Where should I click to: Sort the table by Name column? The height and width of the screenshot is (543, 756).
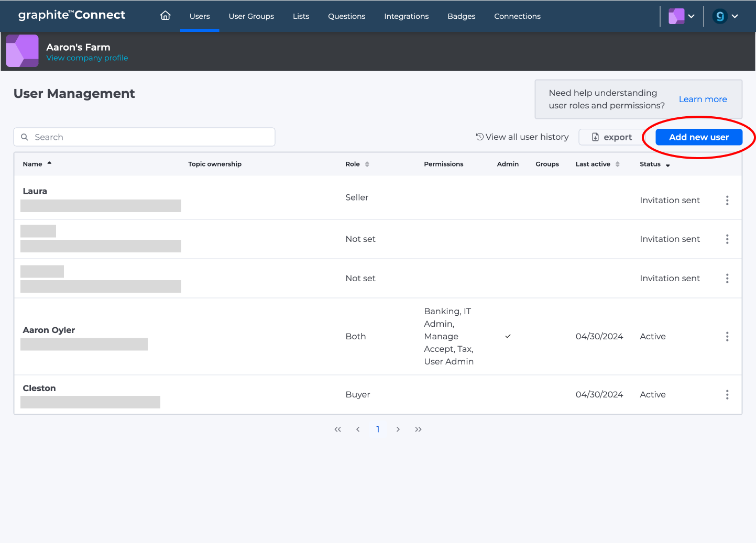[x=37, y=164]
